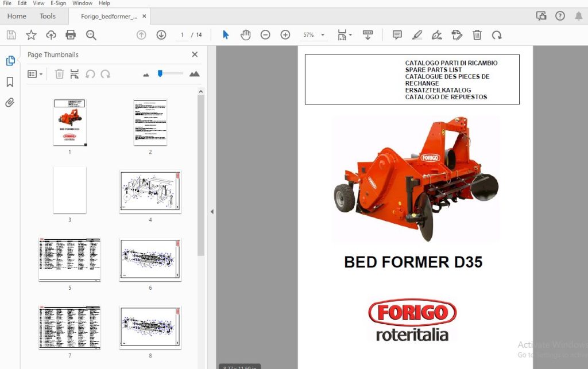Open the notifications bell
The image size is (588, 369).
click(x=579, y=15)
